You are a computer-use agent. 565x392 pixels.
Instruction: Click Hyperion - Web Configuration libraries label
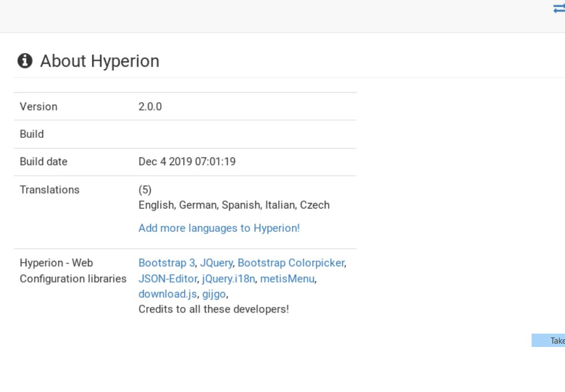click(73, 271)
